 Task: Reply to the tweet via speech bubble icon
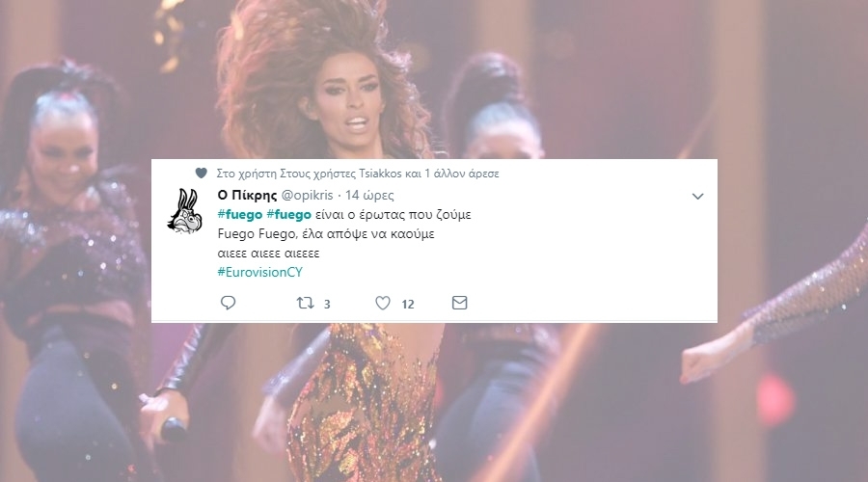coord(228,303)
